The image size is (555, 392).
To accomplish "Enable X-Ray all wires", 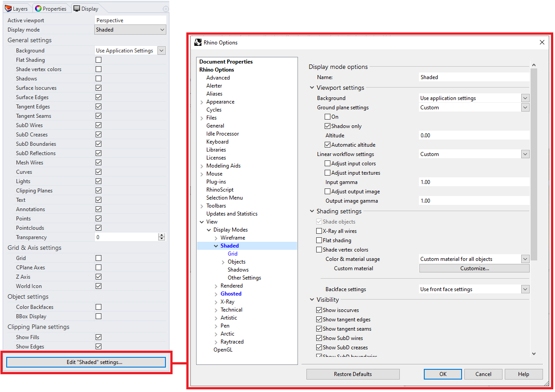I will [319, 231].
